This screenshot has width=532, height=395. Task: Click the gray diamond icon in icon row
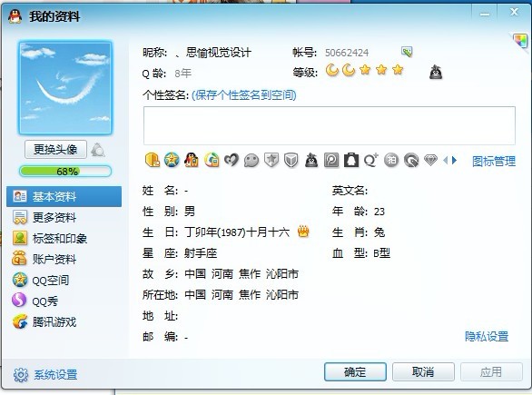tap(430, 160)
